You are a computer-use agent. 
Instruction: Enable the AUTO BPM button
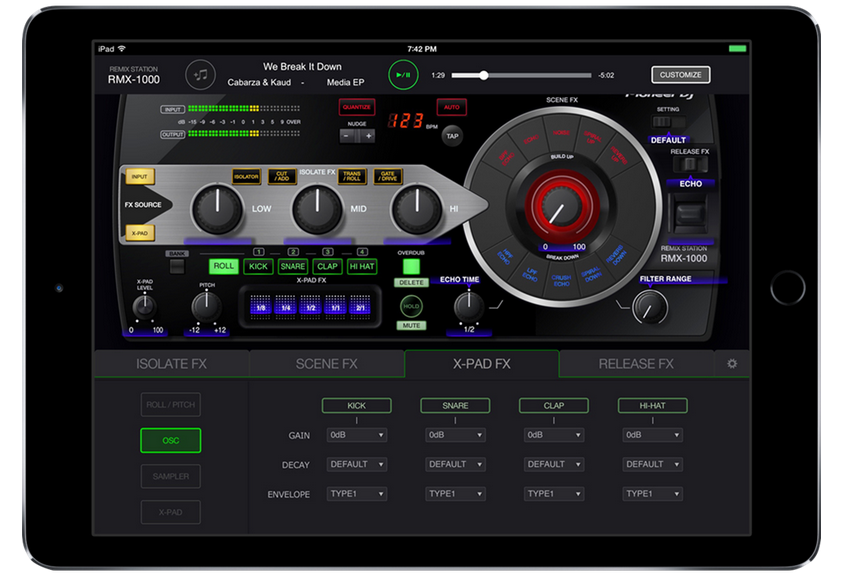[x=451, y=107]
